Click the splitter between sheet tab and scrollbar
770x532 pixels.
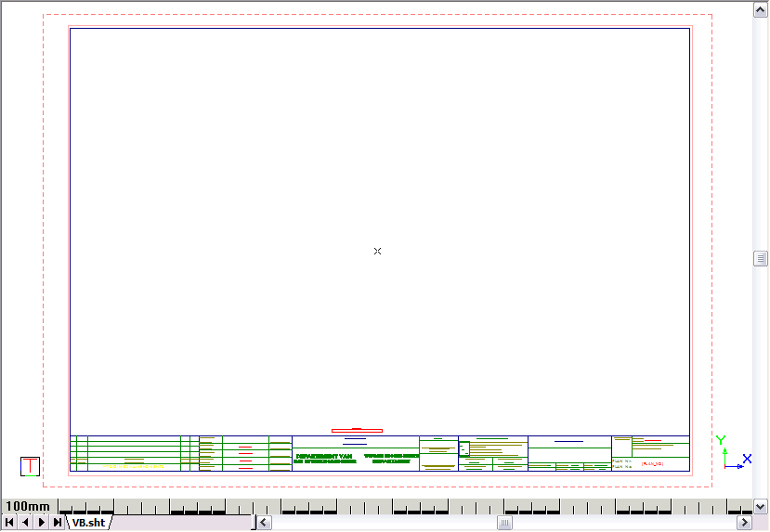pyautogui.click(x=254, y=523)
